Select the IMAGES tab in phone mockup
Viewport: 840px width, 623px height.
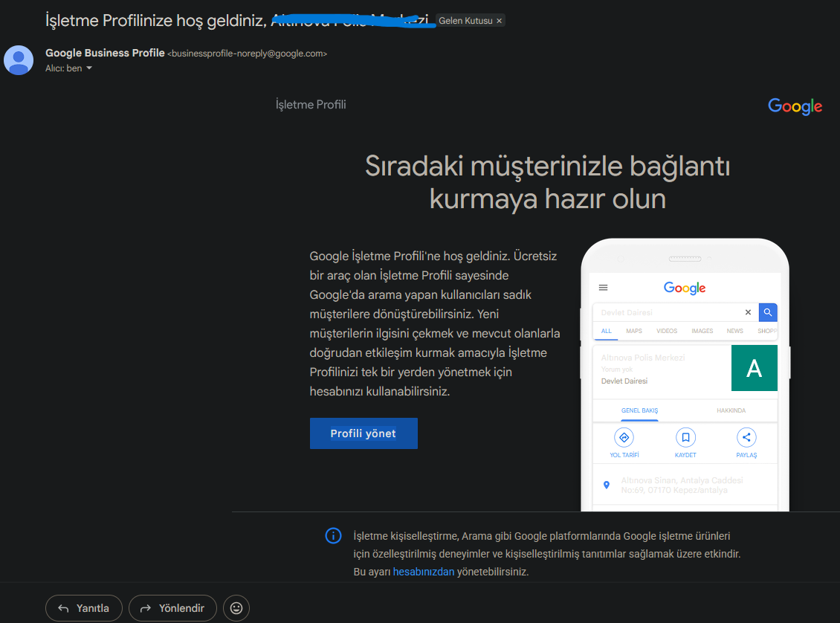702,331
